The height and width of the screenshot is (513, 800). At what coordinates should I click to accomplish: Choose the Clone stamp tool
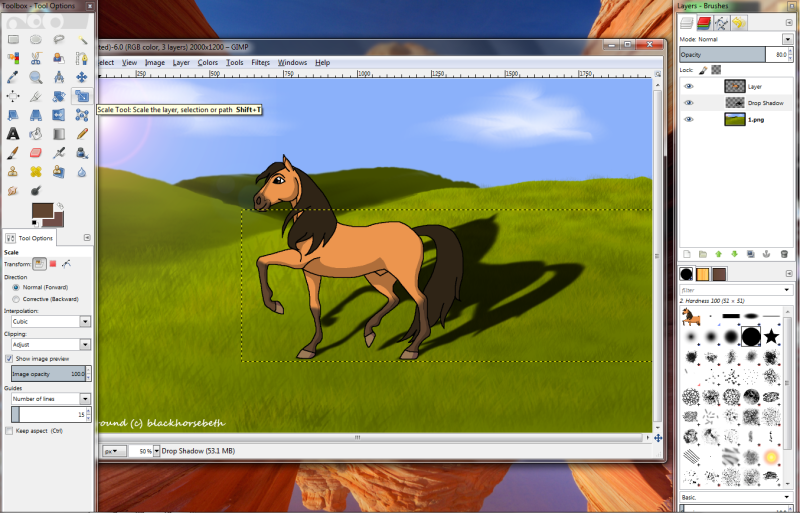[x=13, y=172]
